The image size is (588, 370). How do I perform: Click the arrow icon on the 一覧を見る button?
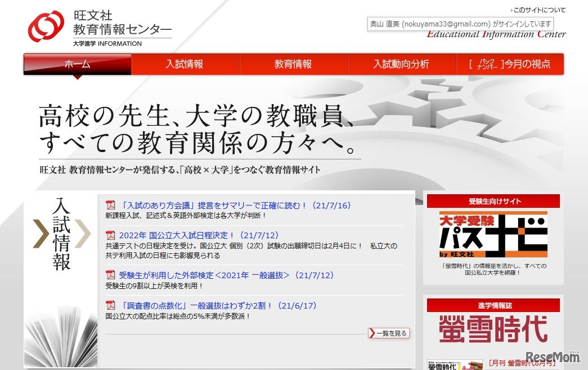click(372, 333)
